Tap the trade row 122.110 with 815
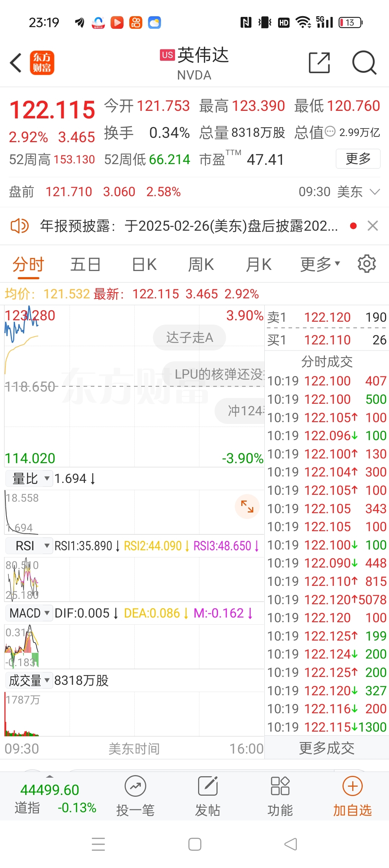Screen dimensions: 389x868 pos(327,581)
